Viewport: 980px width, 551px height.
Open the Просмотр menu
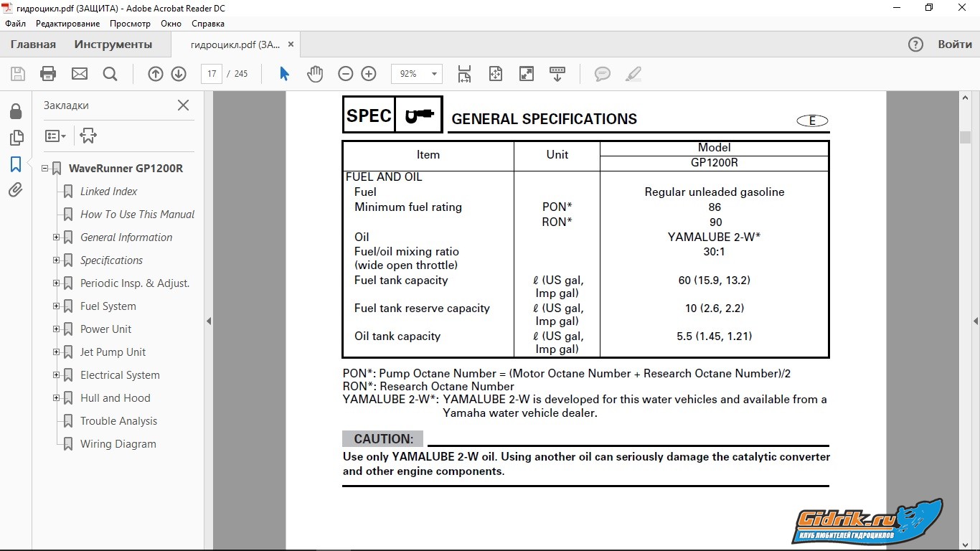[x=130, y=24]
